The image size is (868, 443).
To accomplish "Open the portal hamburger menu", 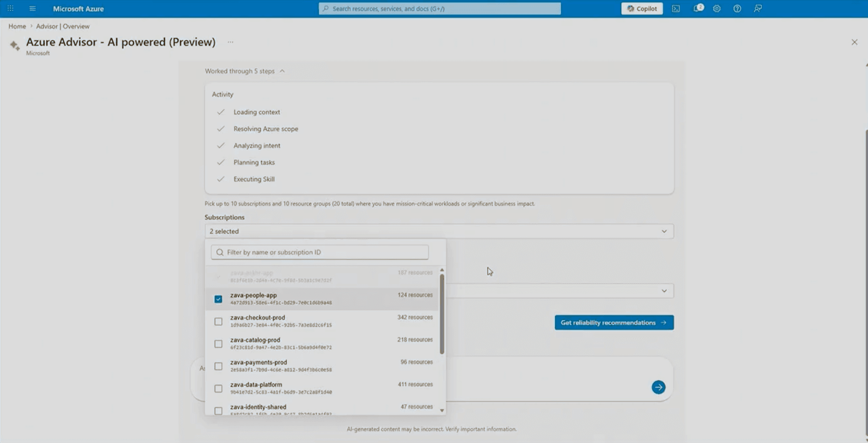I will [32, 9].
